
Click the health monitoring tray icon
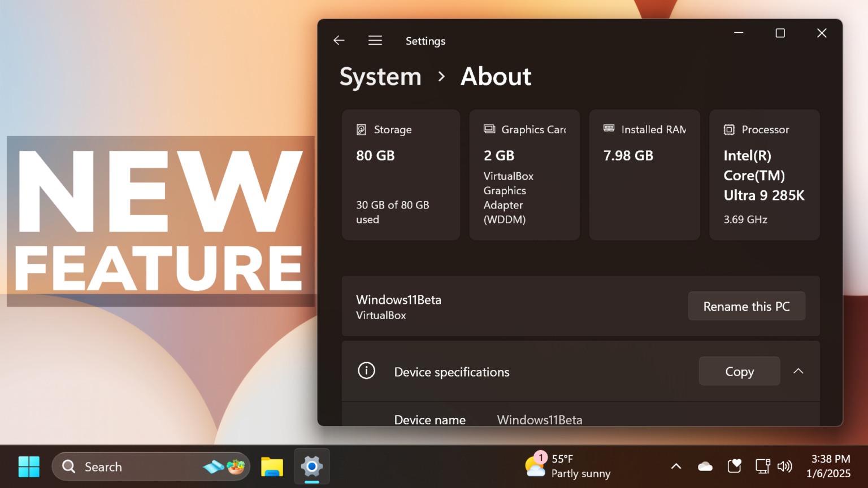[x=734, y=466]
